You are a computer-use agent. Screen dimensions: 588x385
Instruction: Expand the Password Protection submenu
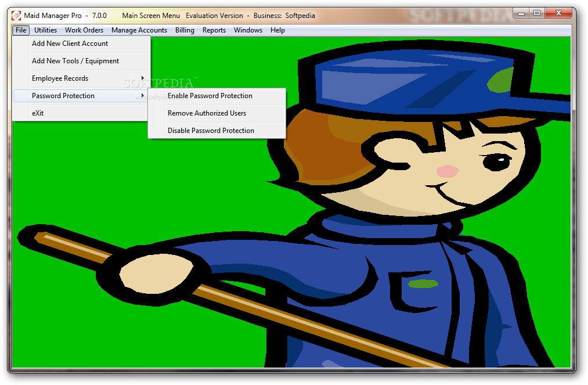(x=81, y=96)
